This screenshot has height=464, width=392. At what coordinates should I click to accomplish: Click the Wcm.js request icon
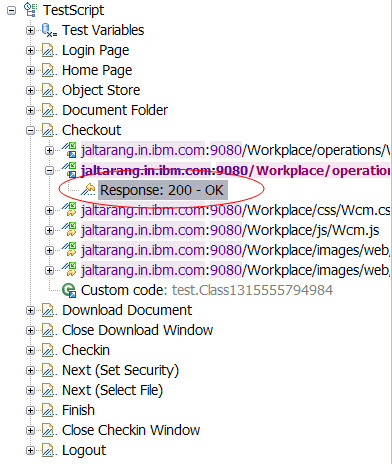pyautogui.click(x=69, y=230)
